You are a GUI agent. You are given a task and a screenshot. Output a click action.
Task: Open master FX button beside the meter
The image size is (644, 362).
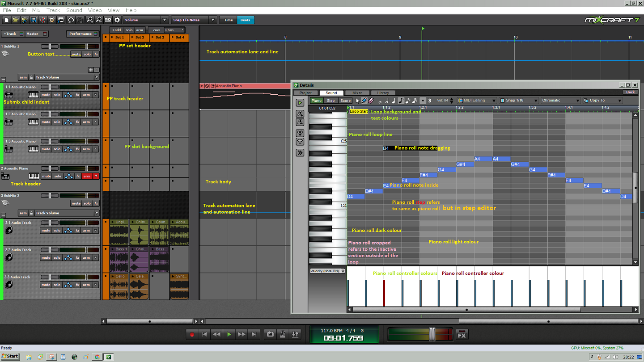tap(462, 334)
